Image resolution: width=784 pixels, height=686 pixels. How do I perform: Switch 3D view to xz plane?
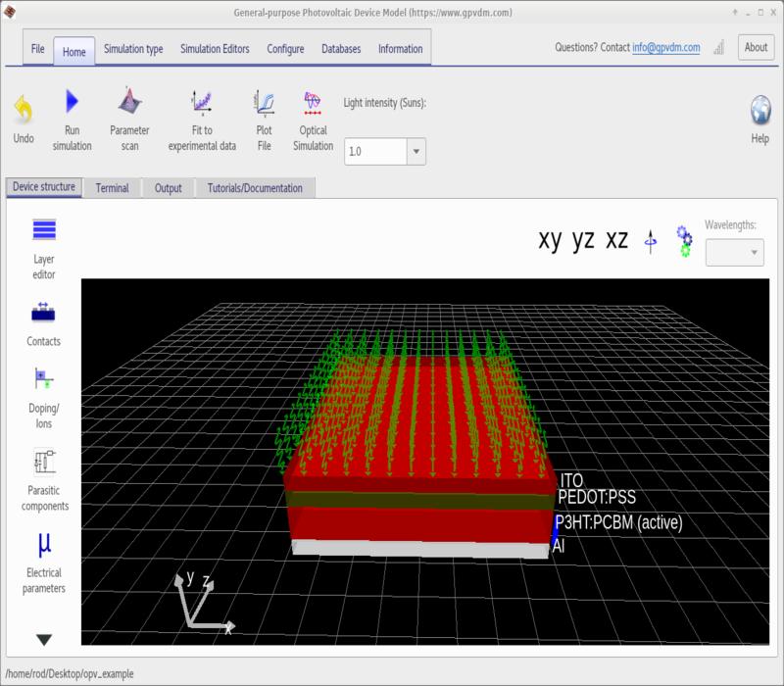[x=616, y=240]
